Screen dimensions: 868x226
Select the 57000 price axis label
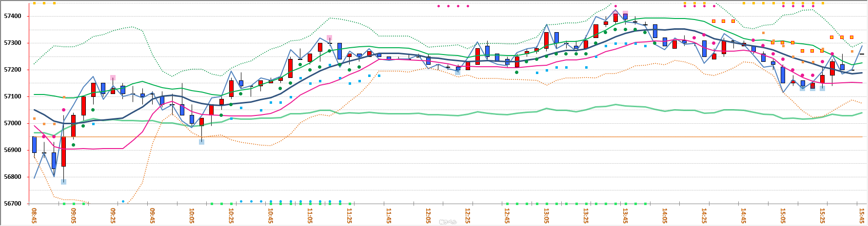pos(13,123)
